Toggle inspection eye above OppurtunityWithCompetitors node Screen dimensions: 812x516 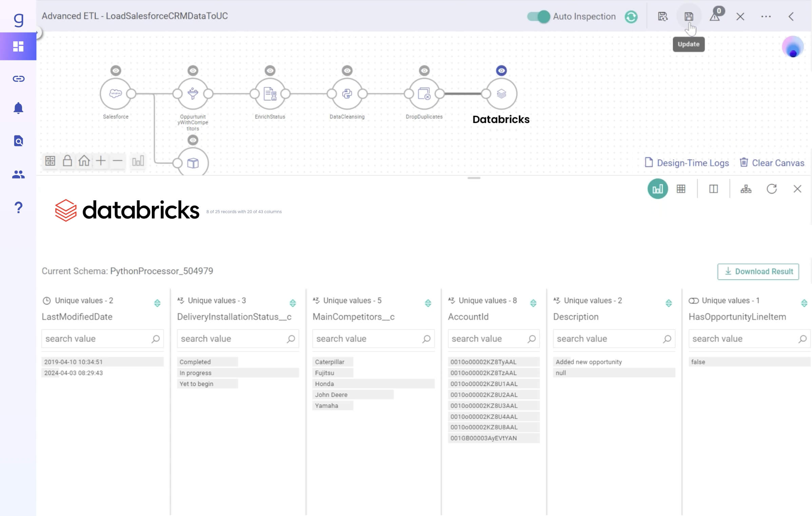(x=193, y=70)
